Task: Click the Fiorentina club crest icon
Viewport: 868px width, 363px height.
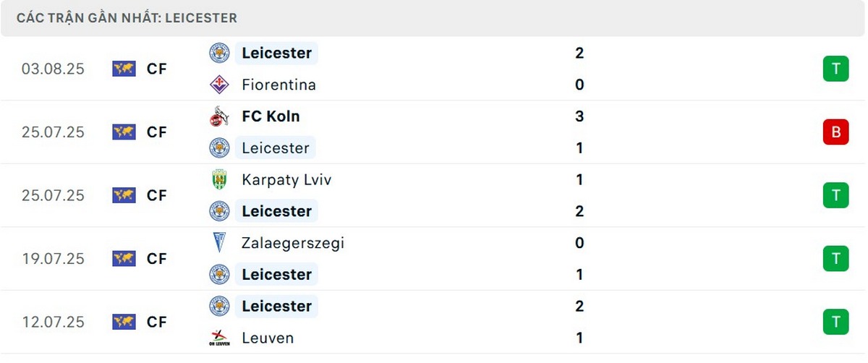Action: point(219,85)
